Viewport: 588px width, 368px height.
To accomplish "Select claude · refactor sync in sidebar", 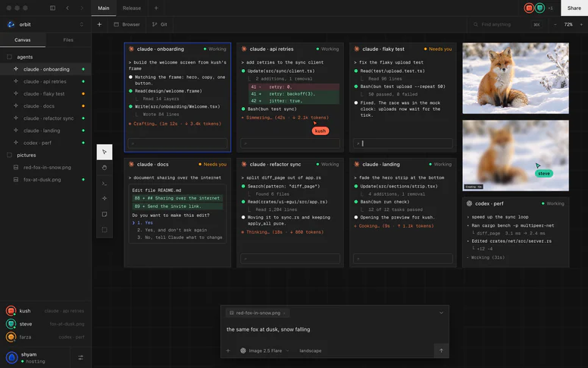I will [45, 118].
